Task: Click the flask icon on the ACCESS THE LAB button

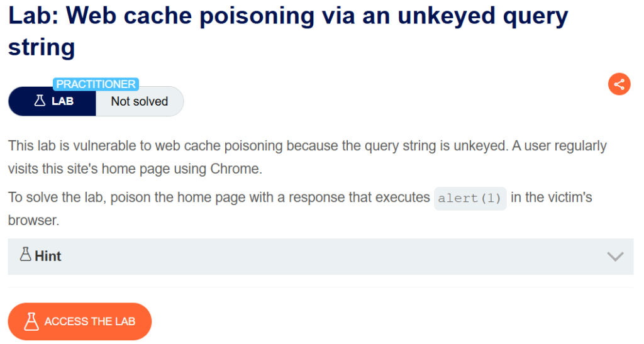Action: pyautogui.click(x=31, y=321)
